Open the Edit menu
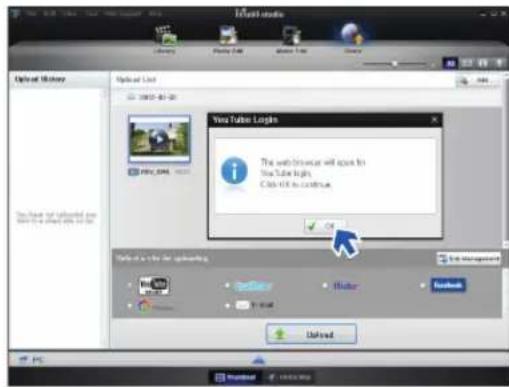The width and height of the screenshot is (509, 387). [x=49, y=14]
